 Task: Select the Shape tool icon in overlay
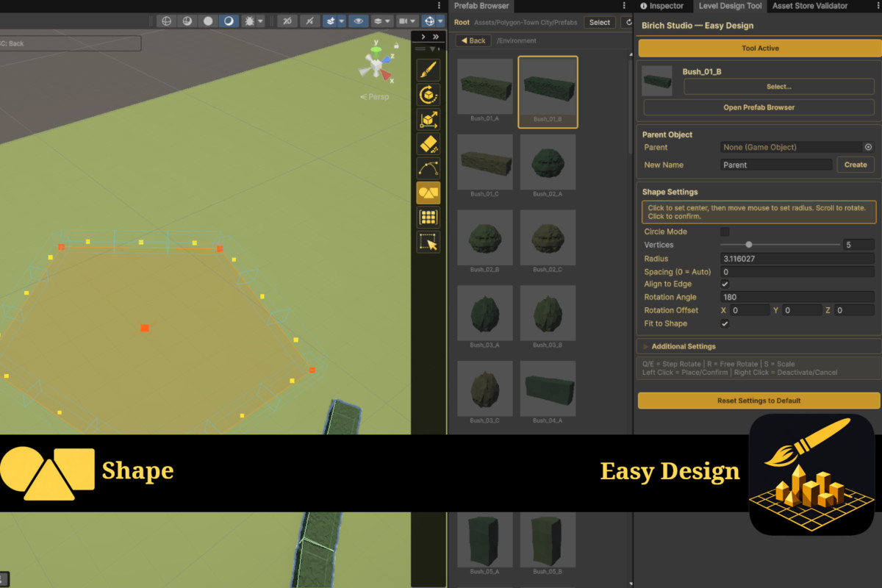429,193
